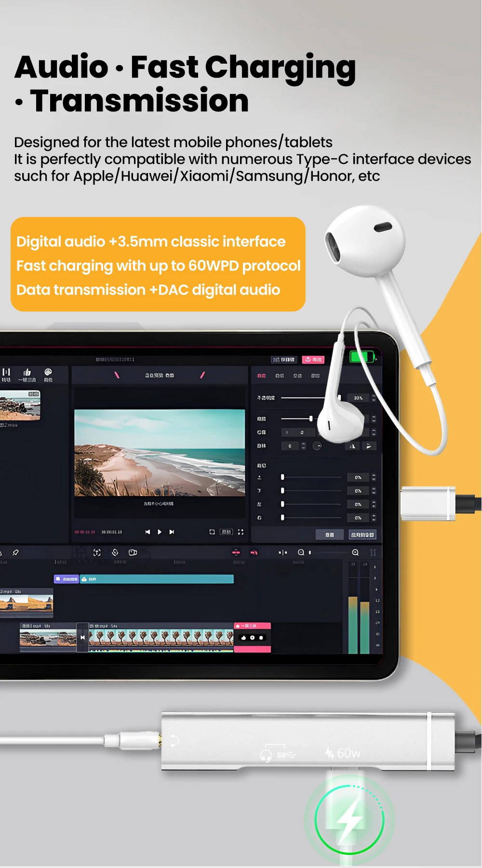Switch to the second tab in properties panel

(x=280, y=376)
